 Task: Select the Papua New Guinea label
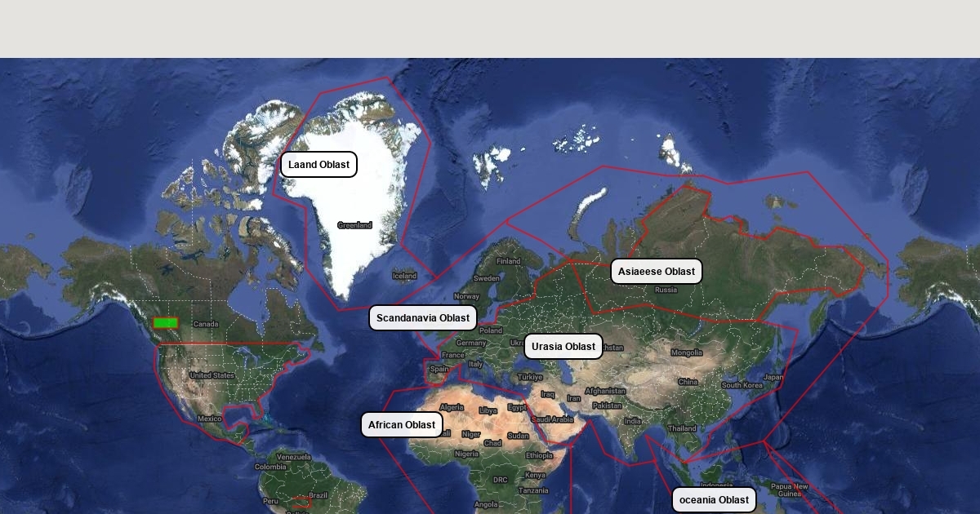[789, 490]
